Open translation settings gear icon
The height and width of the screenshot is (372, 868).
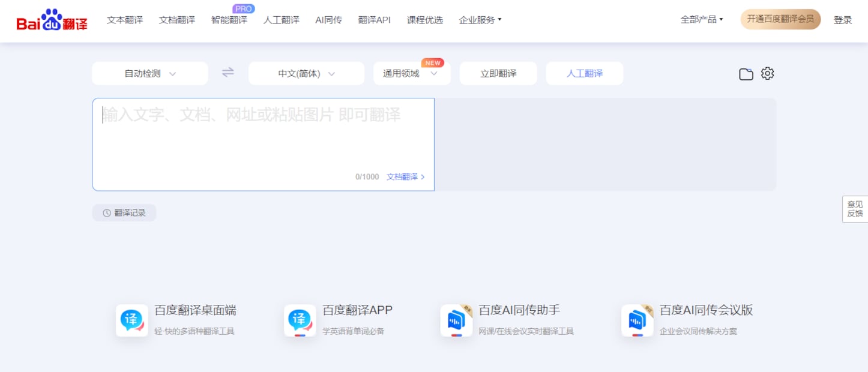(x=767, y=73)
